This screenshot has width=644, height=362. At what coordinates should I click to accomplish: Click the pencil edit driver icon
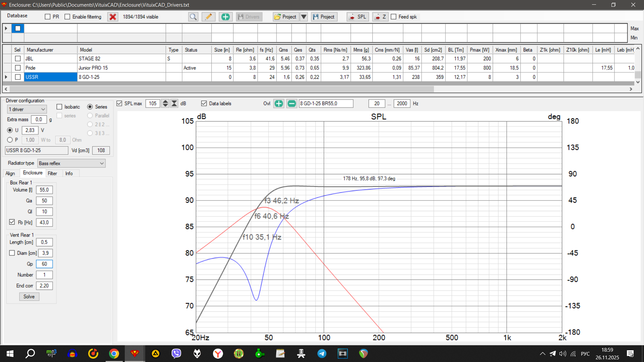(x=208, y=17)
